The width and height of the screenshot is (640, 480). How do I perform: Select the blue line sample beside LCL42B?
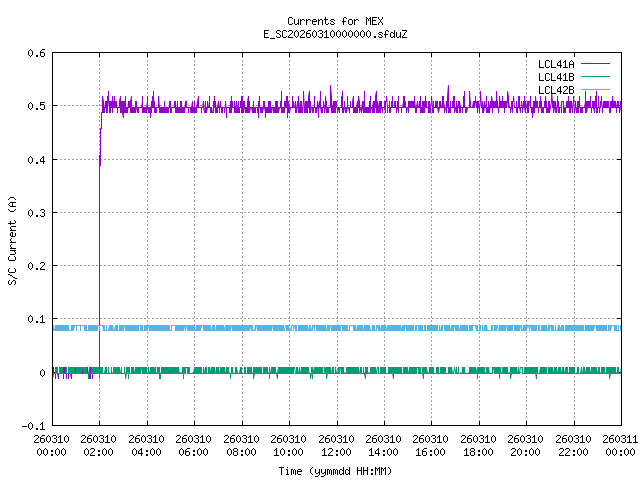[593, 90]
